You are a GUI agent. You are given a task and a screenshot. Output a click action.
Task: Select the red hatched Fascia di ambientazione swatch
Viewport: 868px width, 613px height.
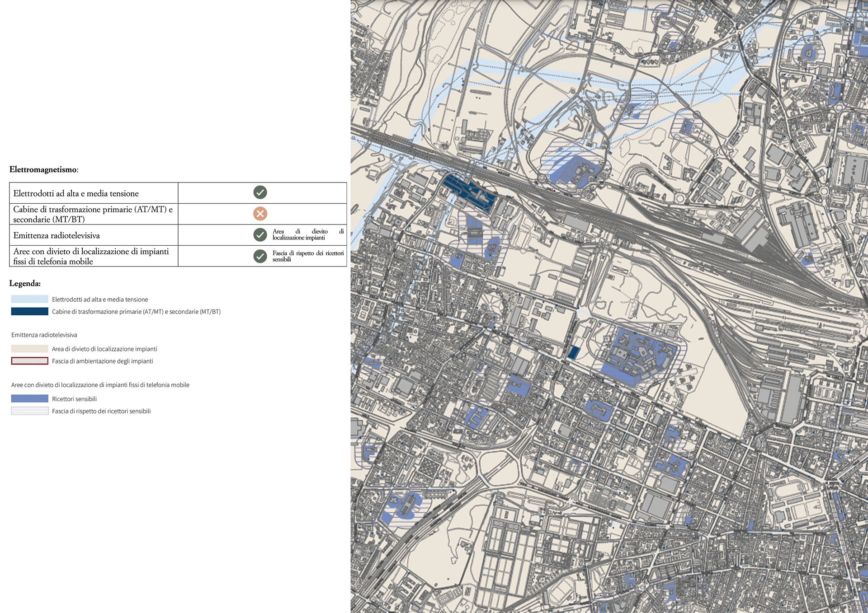coord(30,361)
